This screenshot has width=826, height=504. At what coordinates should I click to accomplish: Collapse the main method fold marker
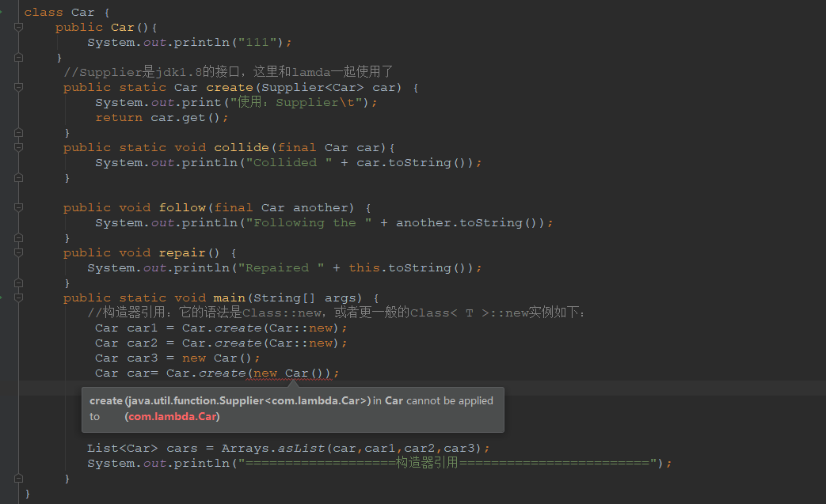(18, 298)
